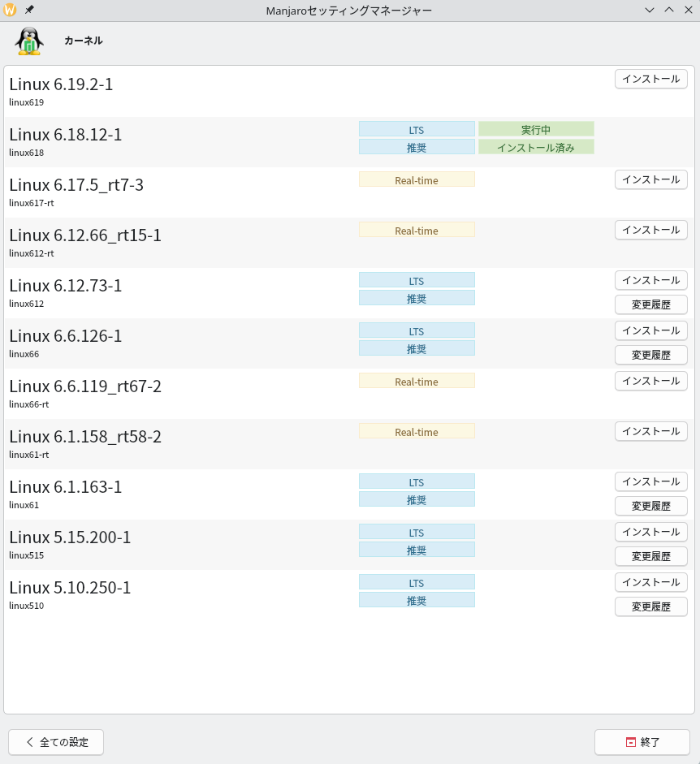Install the Linux 6.6.119_rt67-2 kernel

(650, 381)
